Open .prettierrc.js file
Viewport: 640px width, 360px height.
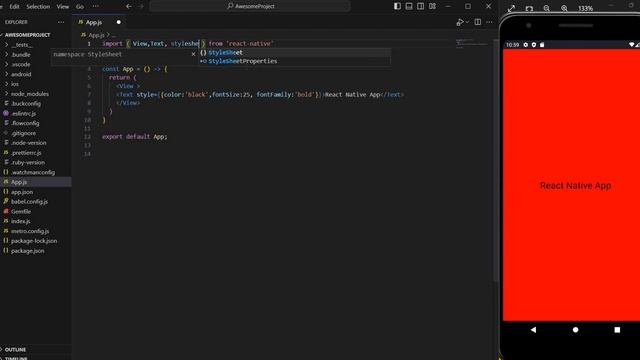click(26, 153)
